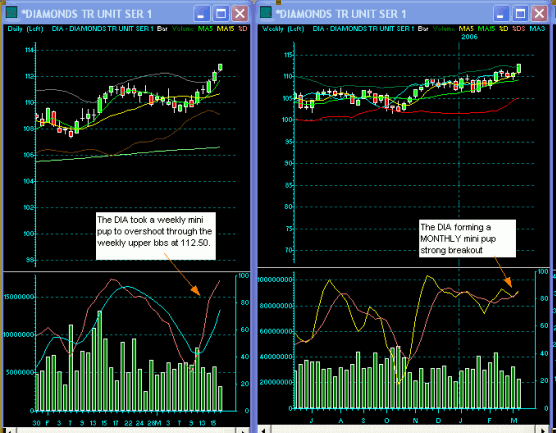Close the weekly DIAMONDS chart window
This screenshot has width=556, height=433.
point(539,14)
